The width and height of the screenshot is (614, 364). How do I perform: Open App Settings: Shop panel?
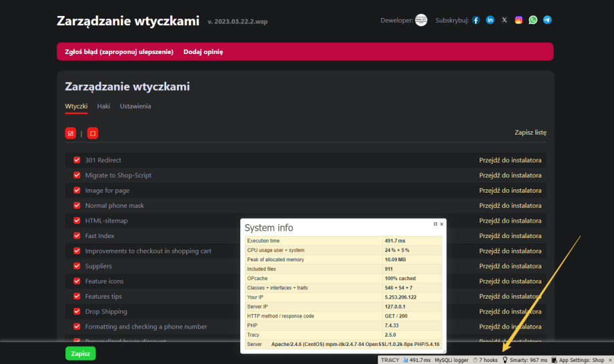[x=578, y=360]
